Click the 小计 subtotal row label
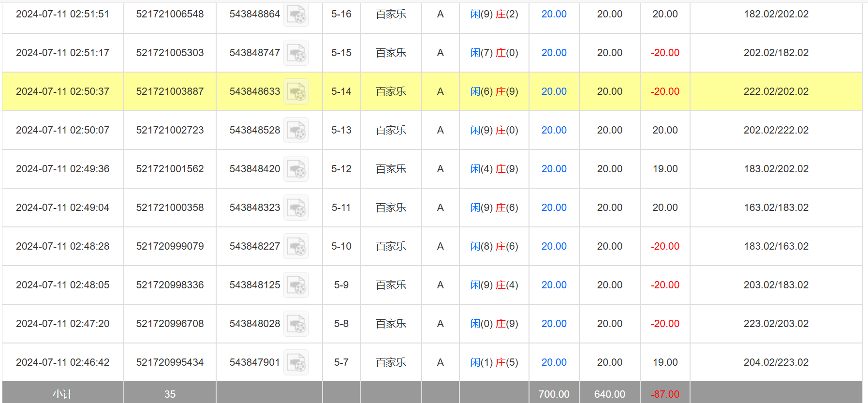 (62, 394)
